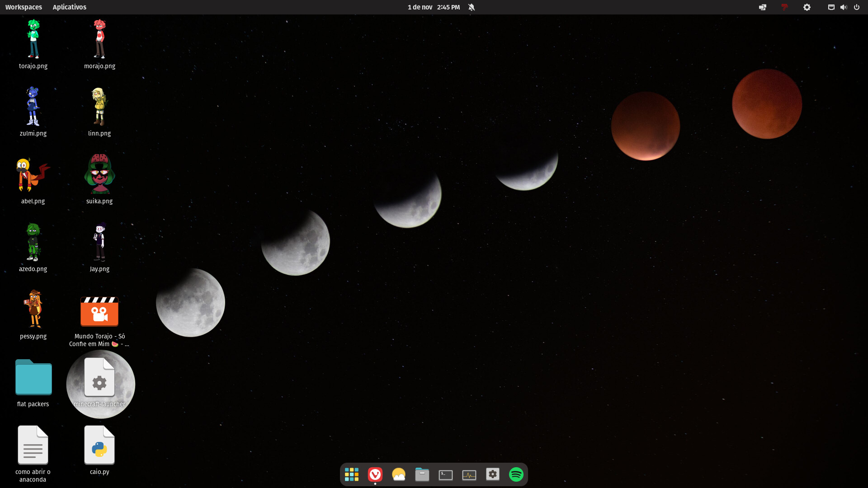
Task: Open the weather app in dock
Action: (398, 474)
